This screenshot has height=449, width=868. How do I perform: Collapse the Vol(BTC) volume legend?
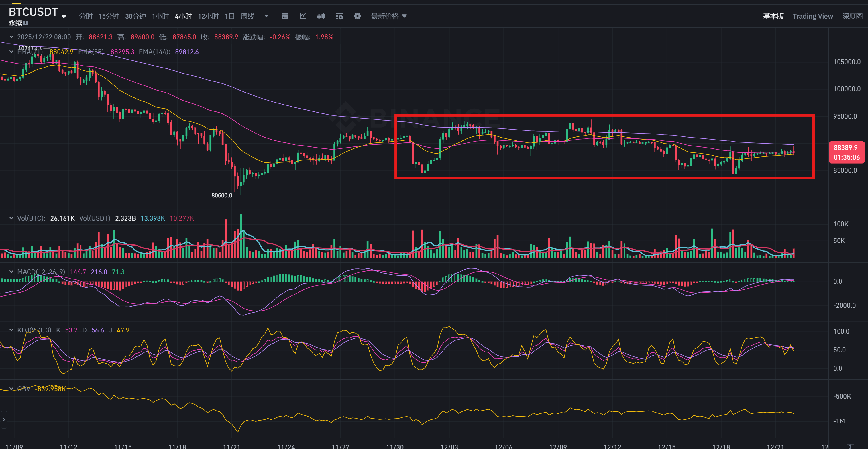pos(11,218)
